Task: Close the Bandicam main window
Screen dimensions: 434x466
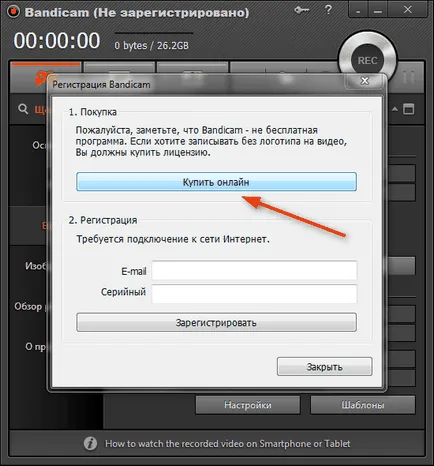Action: click(408, 10)
